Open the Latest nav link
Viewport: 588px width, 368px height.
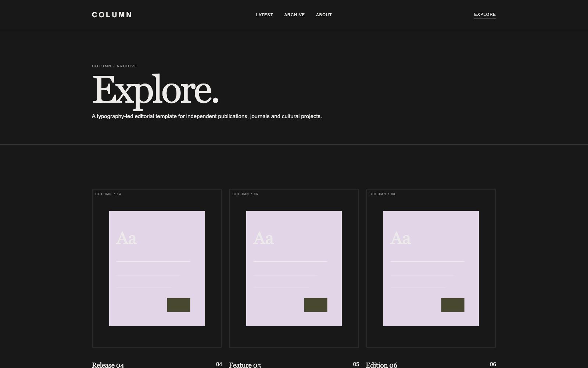264,15
